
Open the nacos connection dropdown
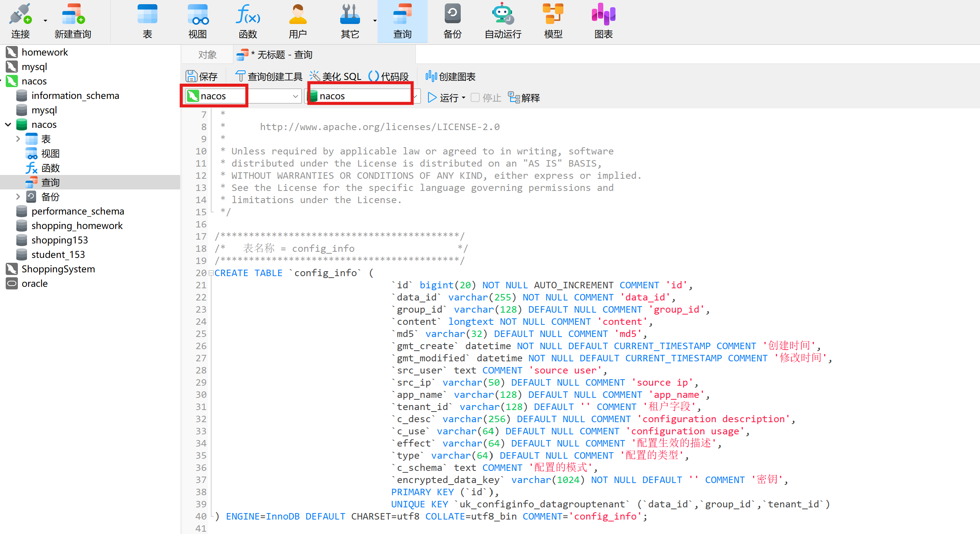[x=295, y=96]
